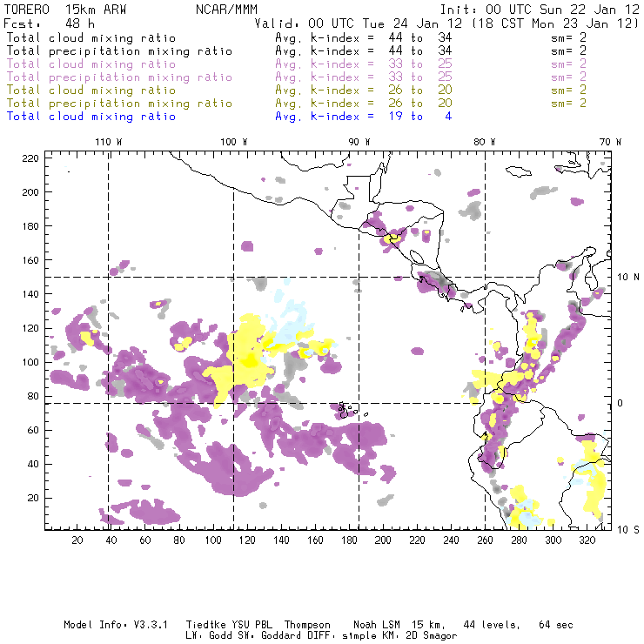Select "100" on the vertical axis
Viewport: 644px width, 644px height.
click(x=30, y=362)
